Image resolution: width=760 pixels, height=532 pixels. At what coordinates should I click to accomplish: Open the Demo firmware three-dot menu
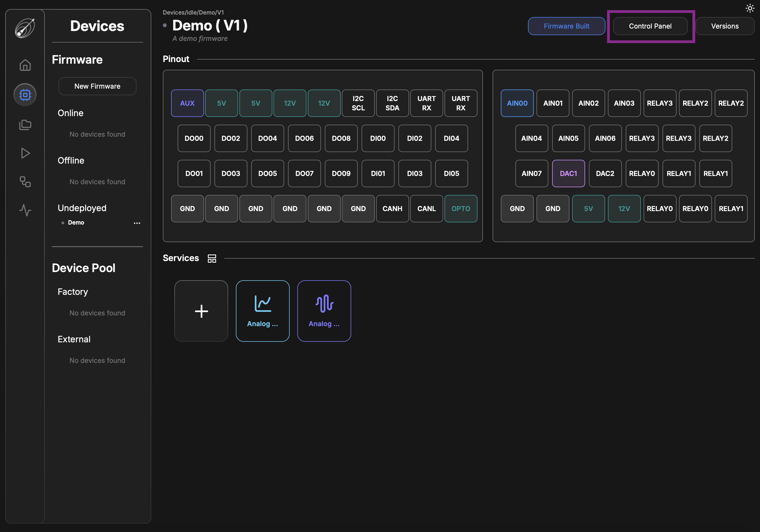(x=137, y=223)
